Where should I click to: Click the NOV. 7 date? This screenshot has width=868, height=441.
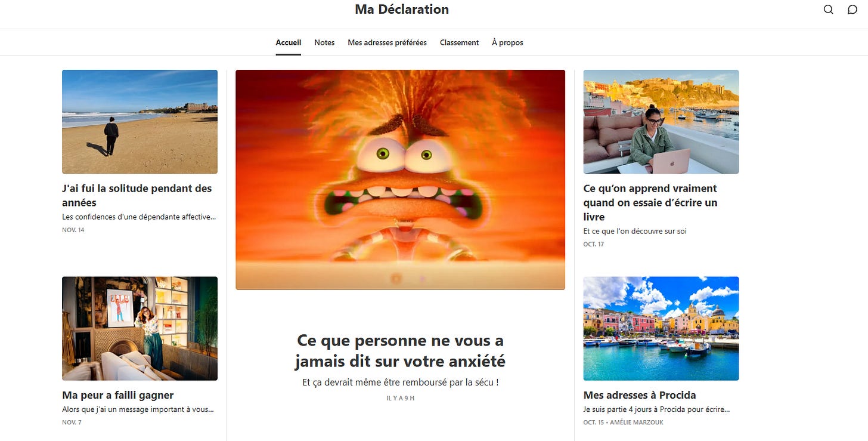(x=72, y=423)
